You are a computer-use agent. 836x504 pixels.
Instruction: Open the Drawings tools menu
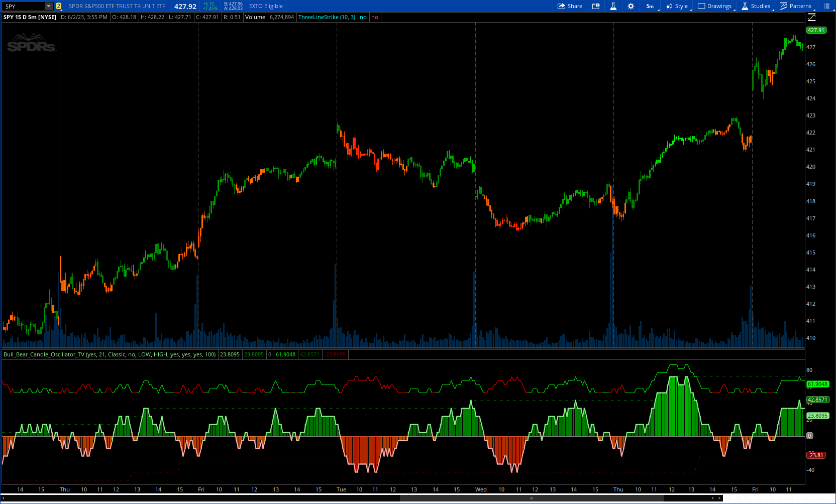[715, 6]
